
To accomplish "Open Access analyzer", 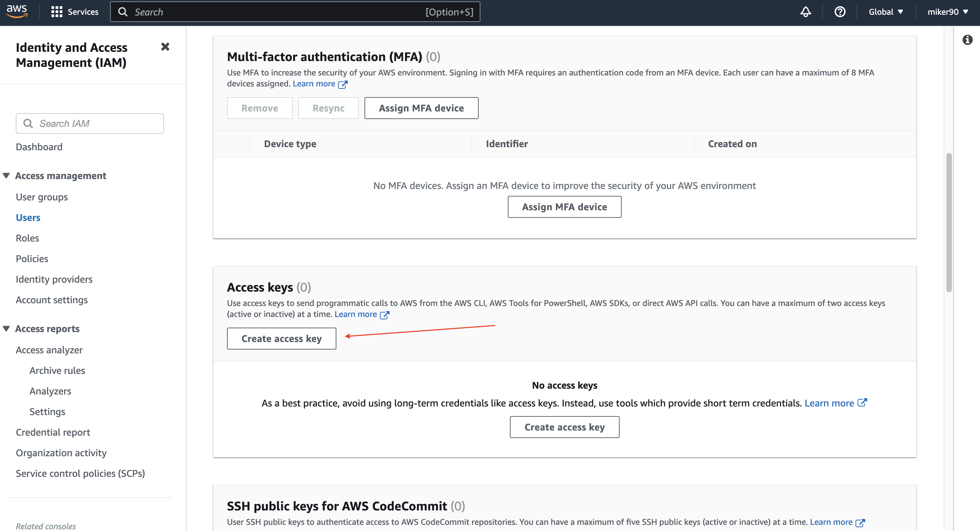I will tap(49, 350).
